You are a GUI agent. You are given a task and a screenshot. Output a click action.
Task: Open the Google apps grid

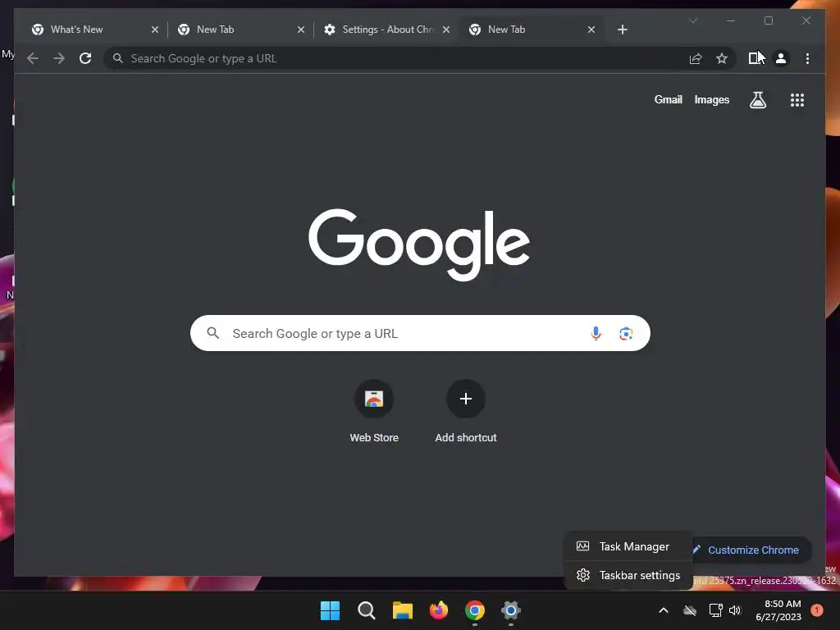pos(797,99)
